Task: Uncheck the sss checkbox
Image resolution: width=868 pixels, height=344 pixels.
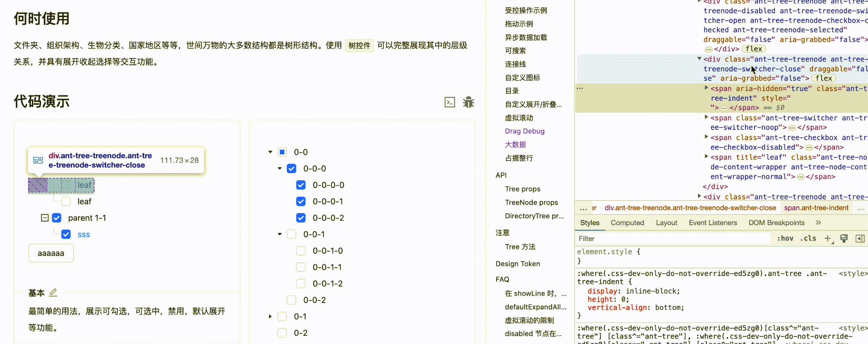Action: 66,234
